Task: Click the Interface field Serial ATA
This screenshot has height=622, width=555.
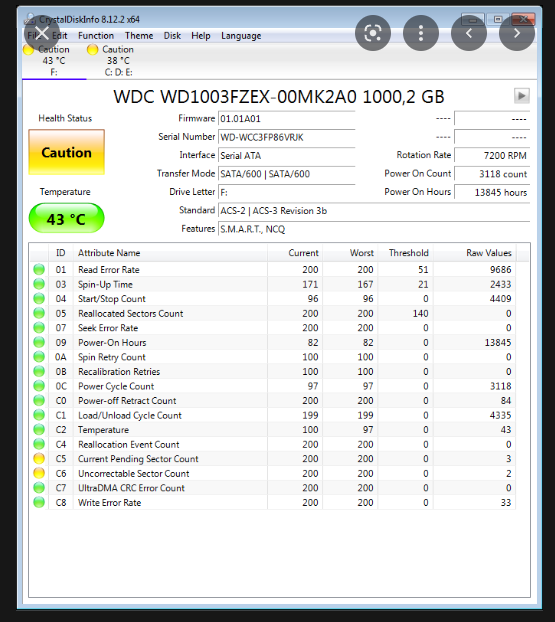Action: [x=286, y=156]
